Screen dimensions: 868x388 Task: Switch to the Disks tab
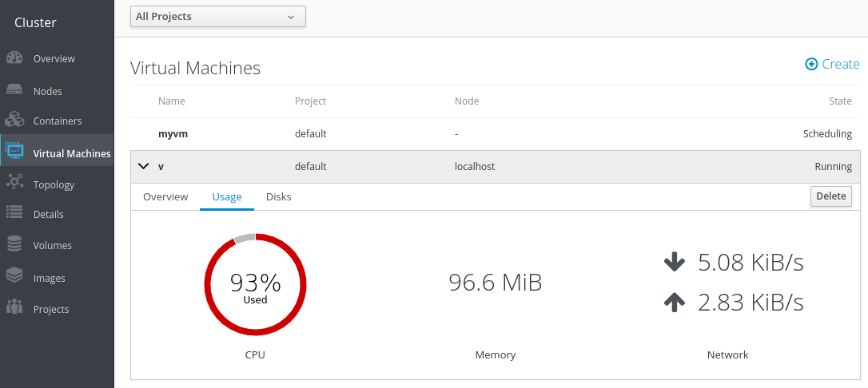(x=279, y=197)
